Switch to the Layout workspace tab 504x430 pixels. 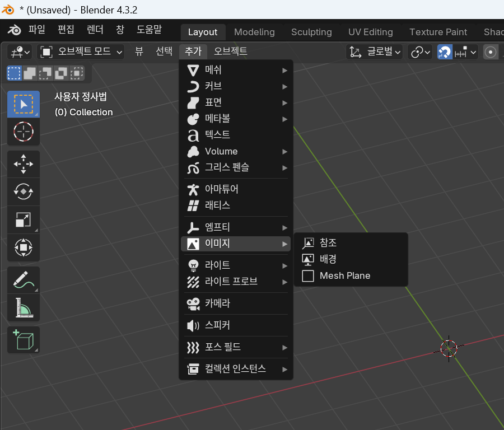pyautogui.click(x=203, y=32)
